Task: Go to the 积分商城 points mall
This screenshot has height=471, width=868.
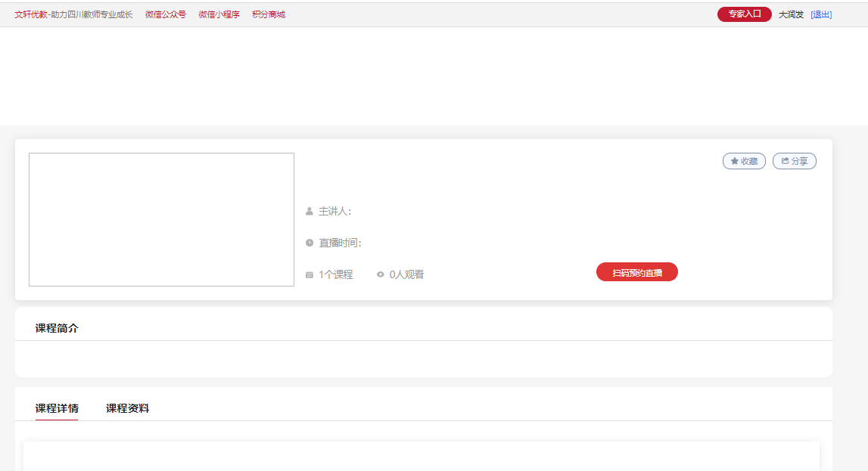Action: (x=269, y=14)
